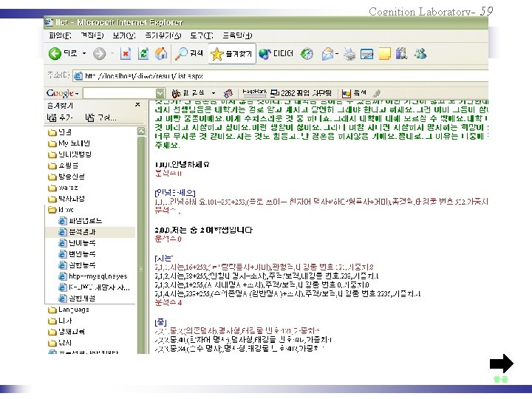Expand the first favorites folder in the list
Screen dimensions: 532x399
[x=60, y=132]
